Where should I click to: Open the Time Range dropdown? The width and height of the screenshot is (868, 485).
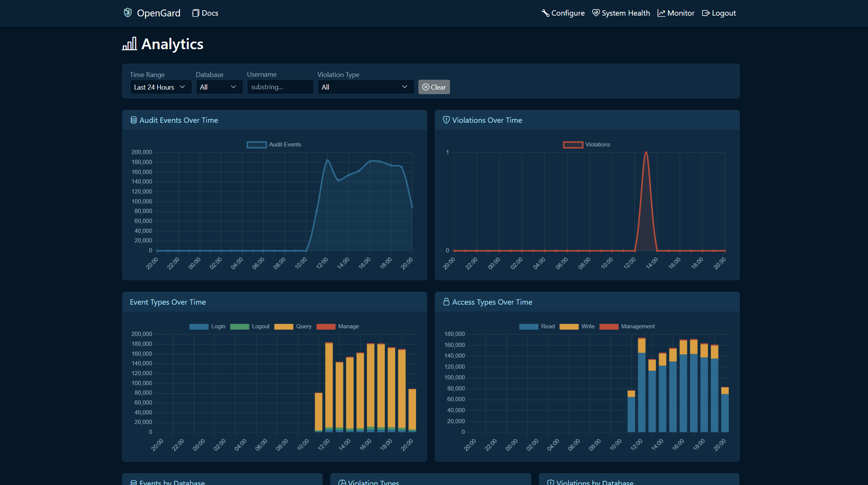click(x=161, y=87)
